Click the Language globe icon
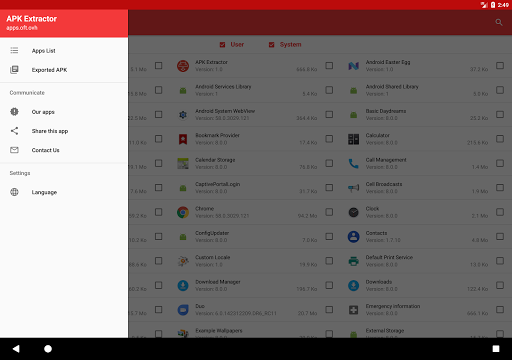The width and height of the screenshot is (512, 360). point(14,192)
